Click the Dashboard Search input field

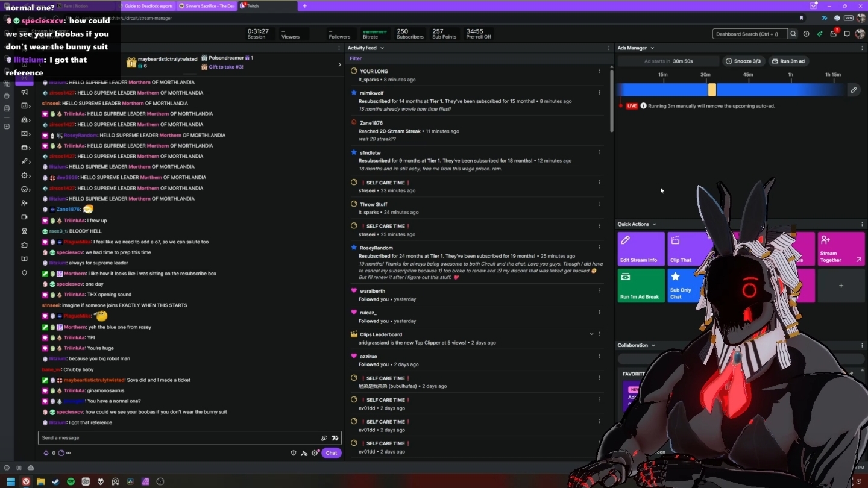[750, 34]
